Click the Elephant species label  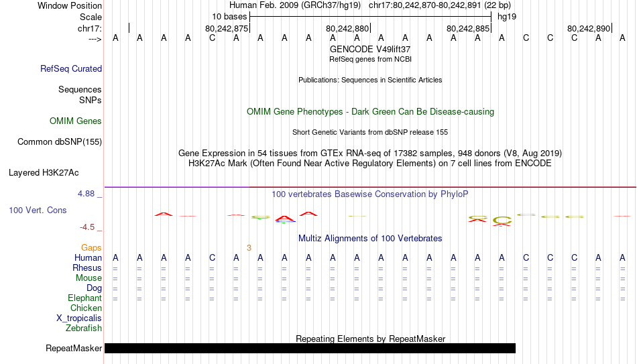(84, 298)
